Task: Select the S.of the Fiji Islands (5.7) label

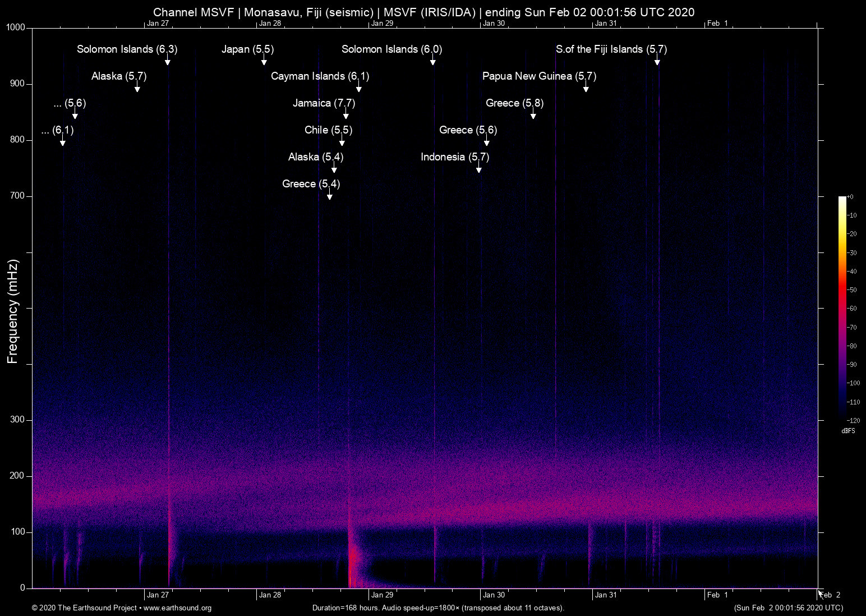Action: [611, 49]
